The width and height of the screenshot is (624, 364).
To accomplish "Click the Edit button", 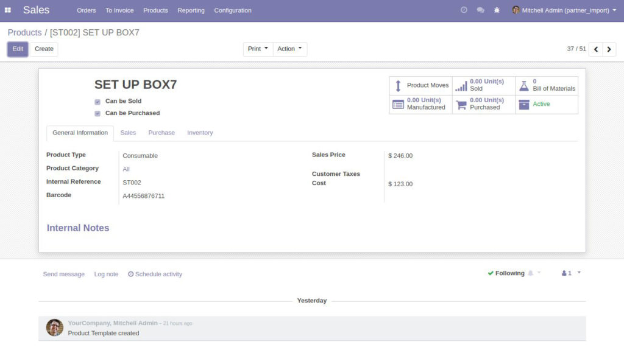I will (x=18, y=49).
